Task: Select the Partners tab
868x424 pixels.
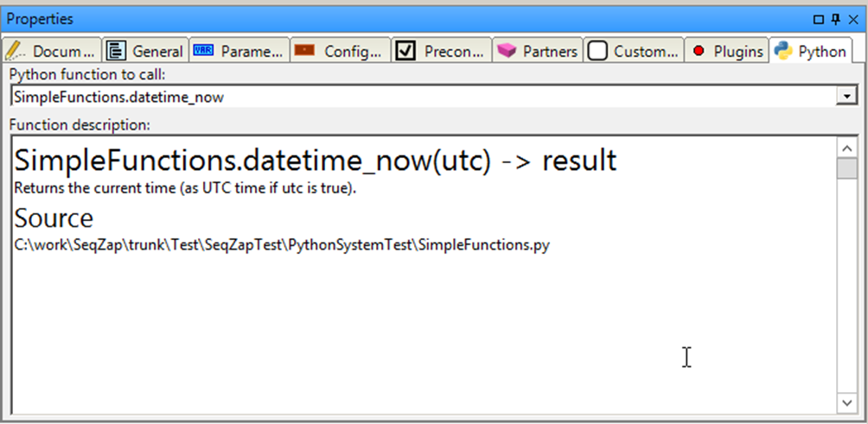Action: (x=538, y=51)
